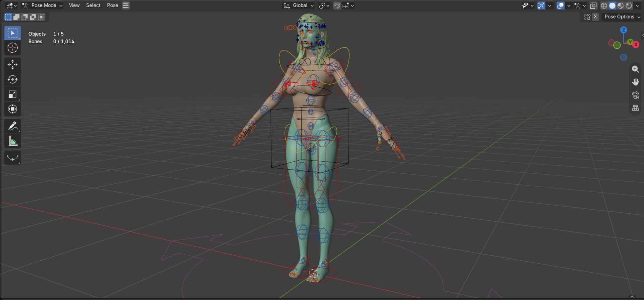Screen dimensions: 644x300
Task: Select the Rotate tool
Action: [12, 80]
